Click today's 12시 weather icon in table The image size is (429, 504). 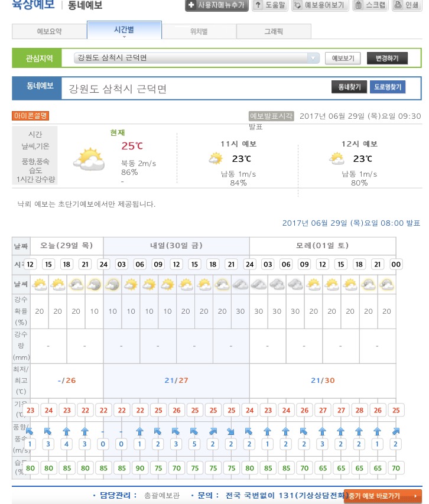click(40, 285)
